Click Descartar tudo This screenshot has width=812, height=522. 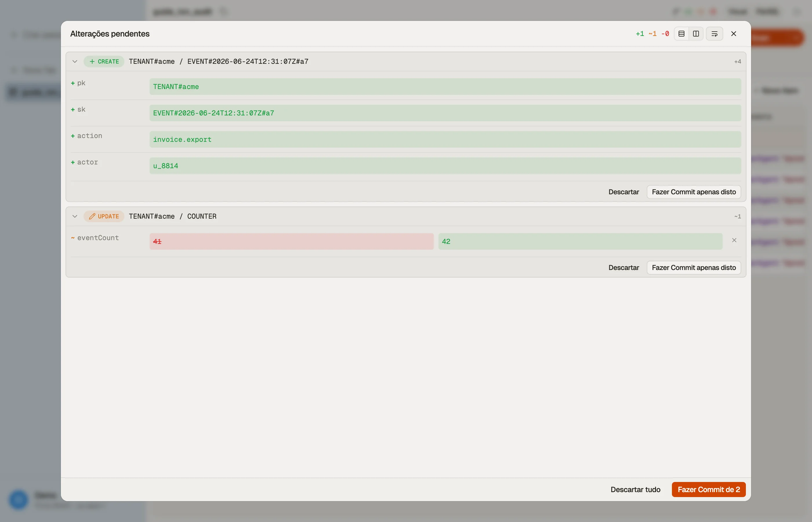click(x=635, y=490)
